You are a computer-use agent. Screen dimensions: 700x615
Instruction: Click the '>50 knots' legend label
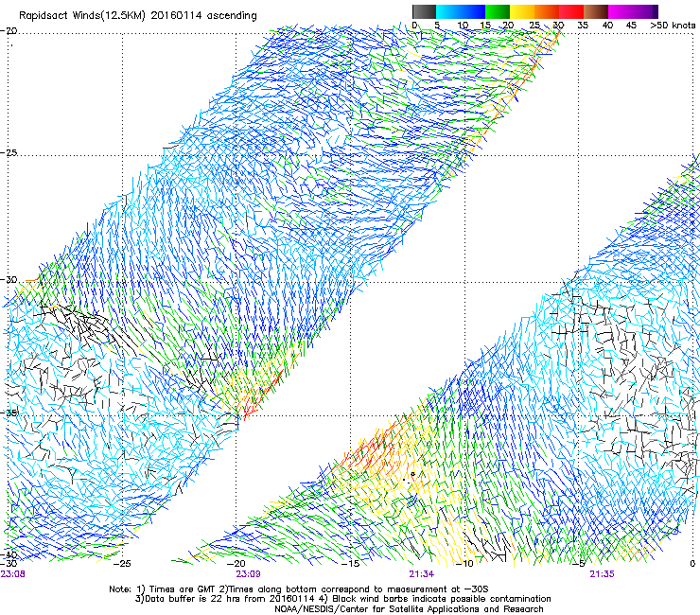point(673,26)
